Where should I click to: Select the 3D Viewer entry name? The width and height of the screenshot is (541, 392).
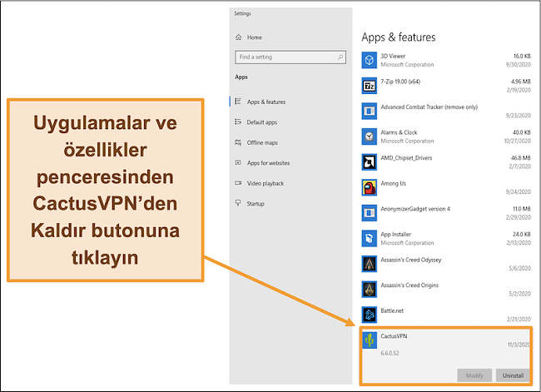coord(393,56)
